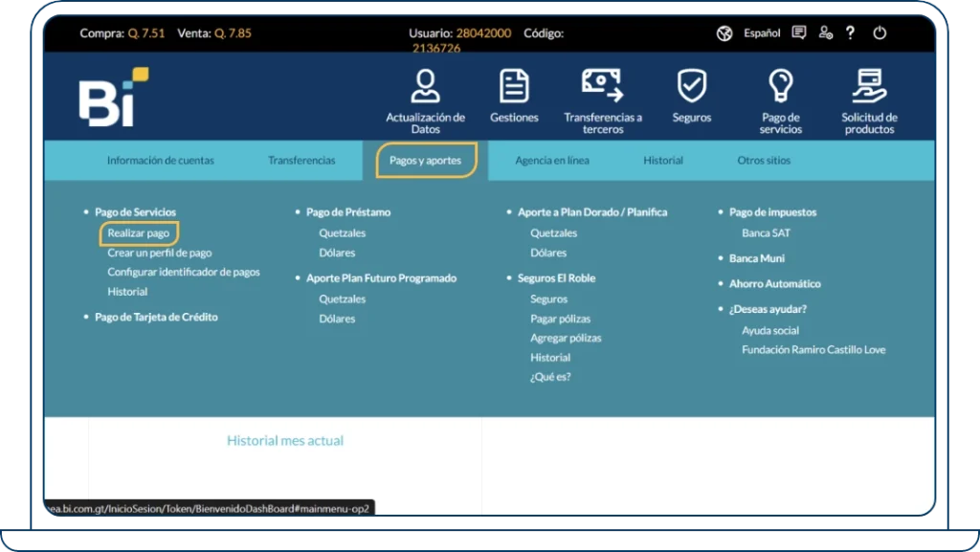Image resolution: width=980 pixels, height=552 pixels.
Task: Click Pagar pólizas under Seguros El Roble
Action: [561, 319]
